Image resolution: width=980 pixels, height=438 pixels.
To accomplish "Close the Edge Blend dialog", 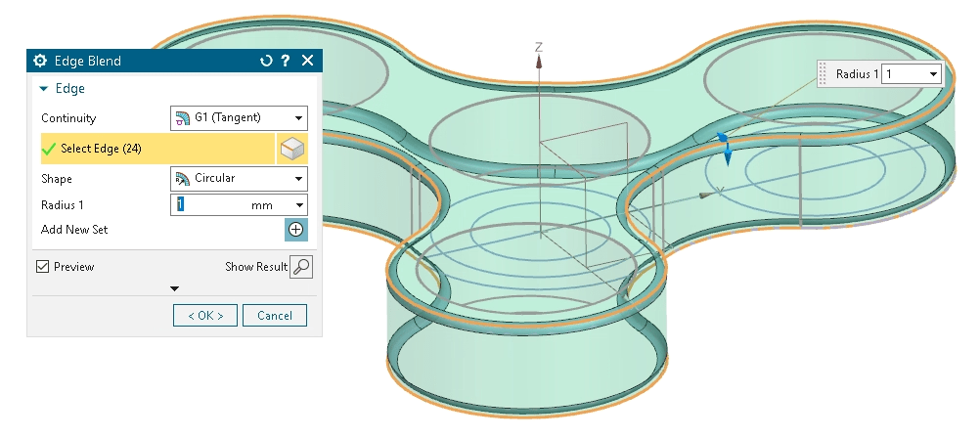I will click(x=307, y=61).
